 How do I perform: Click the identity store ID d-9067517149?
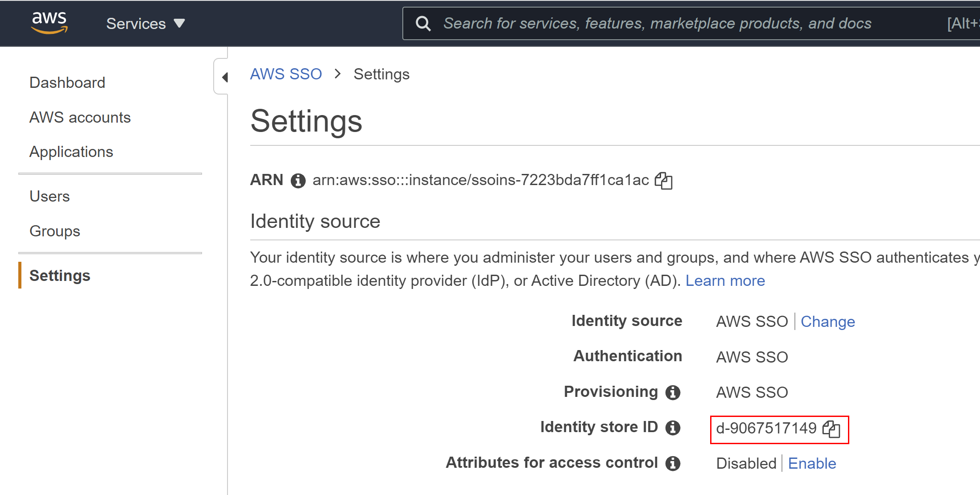[766, 428]
